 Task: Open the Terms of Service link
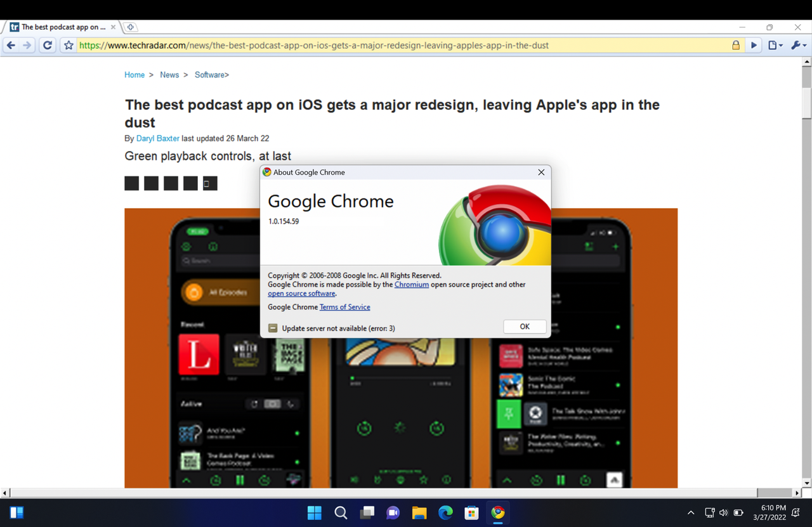click(344, 307)
